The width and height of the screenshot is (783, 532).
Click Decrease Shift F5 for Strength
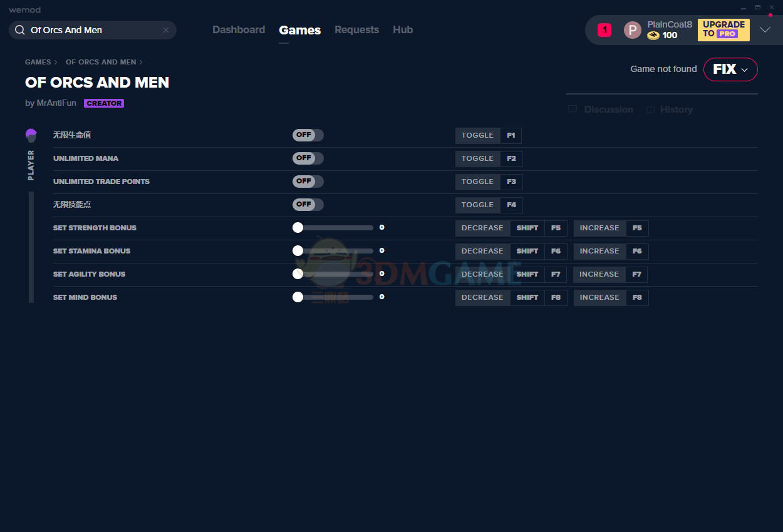(x=511, y=228)
